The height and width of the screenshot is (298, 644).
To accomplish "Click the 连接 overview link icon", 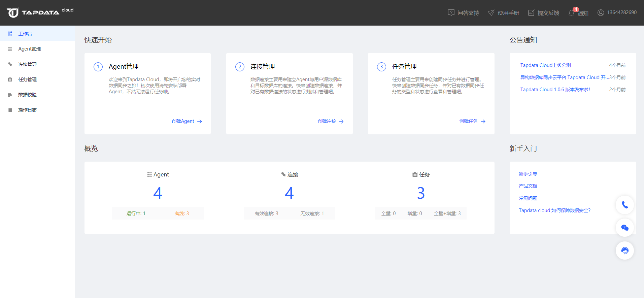I will click(x=283, y=174).
